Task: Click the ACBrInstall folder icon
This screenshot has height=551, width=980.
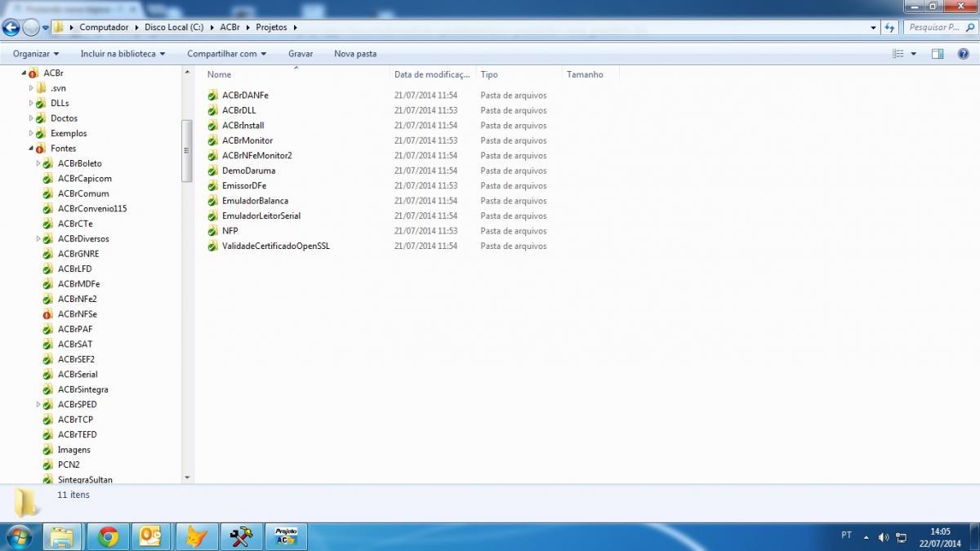Action: (x=213, y=126)
